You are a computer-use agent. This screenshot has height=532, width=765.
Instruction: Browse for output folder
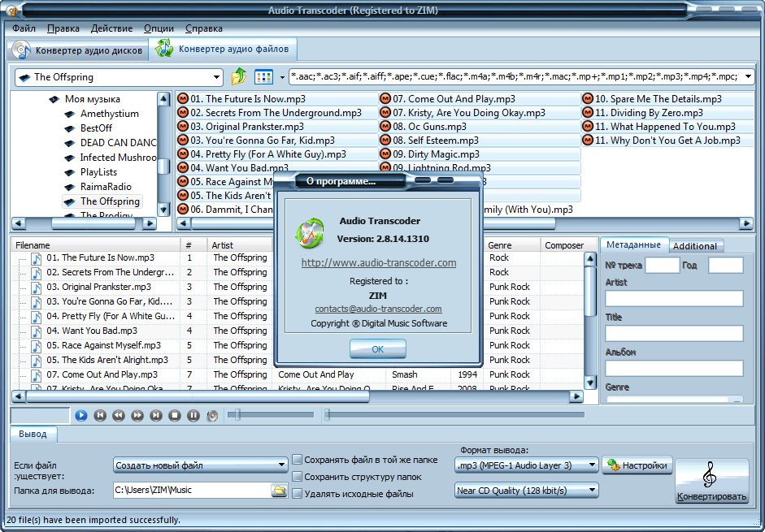click(279, 491)
